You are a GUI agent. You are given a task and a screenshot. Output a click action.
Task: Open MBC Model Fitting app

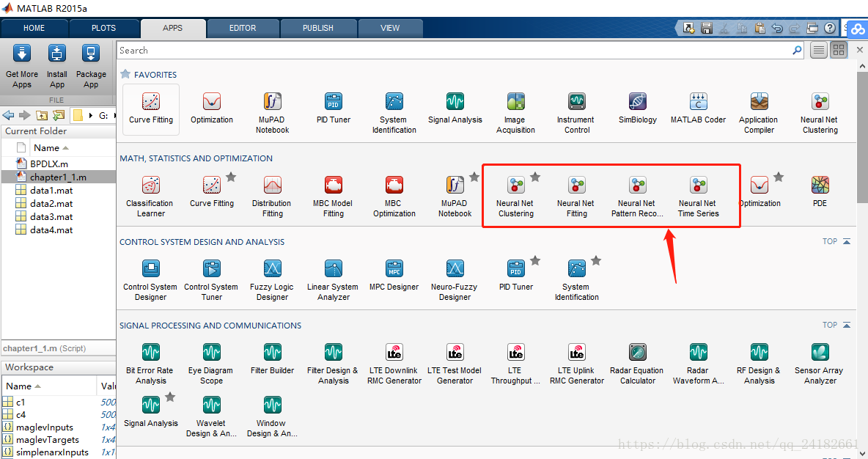pos(334,197)
